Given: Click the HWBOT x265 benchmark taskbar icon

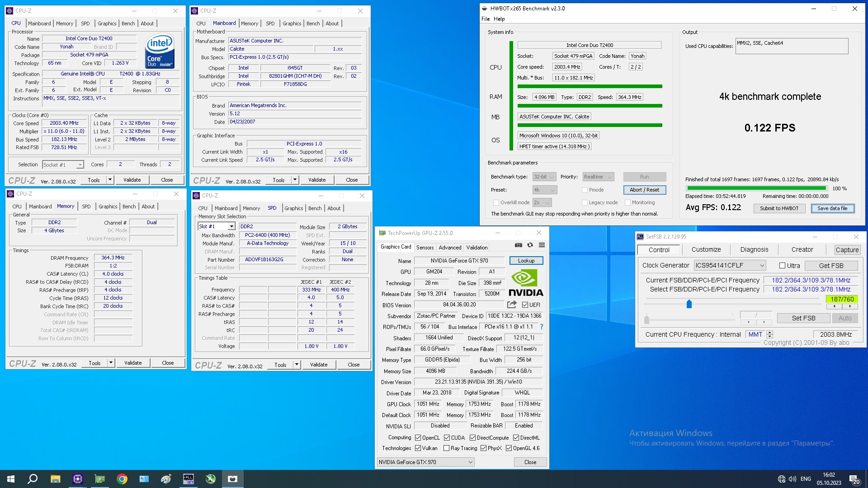Looking at the screenshot, I should coord(232,479).
